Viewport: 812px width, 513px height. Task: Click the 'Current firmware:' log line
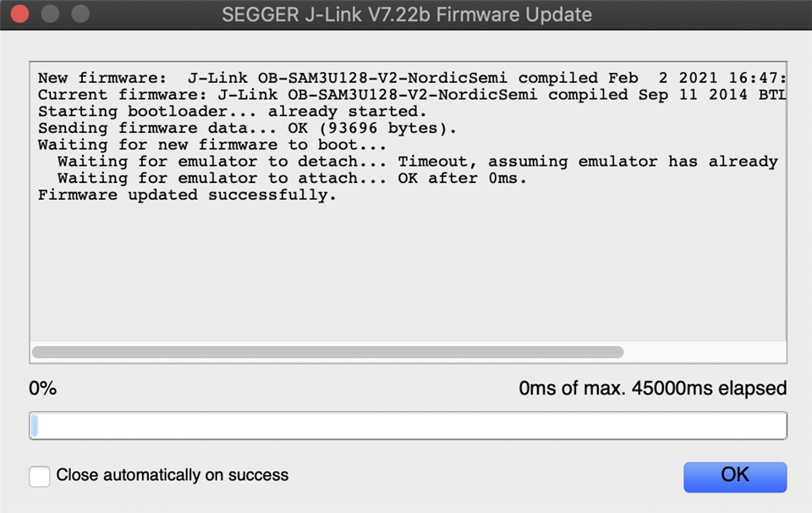[412, 95]
